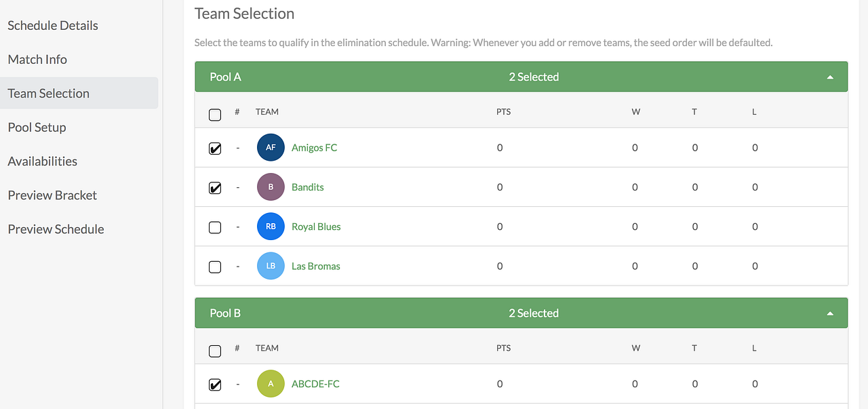868x409 pixels.
Task: Uncheck the Amigos FC checkbox
Action: coord(215,149)
